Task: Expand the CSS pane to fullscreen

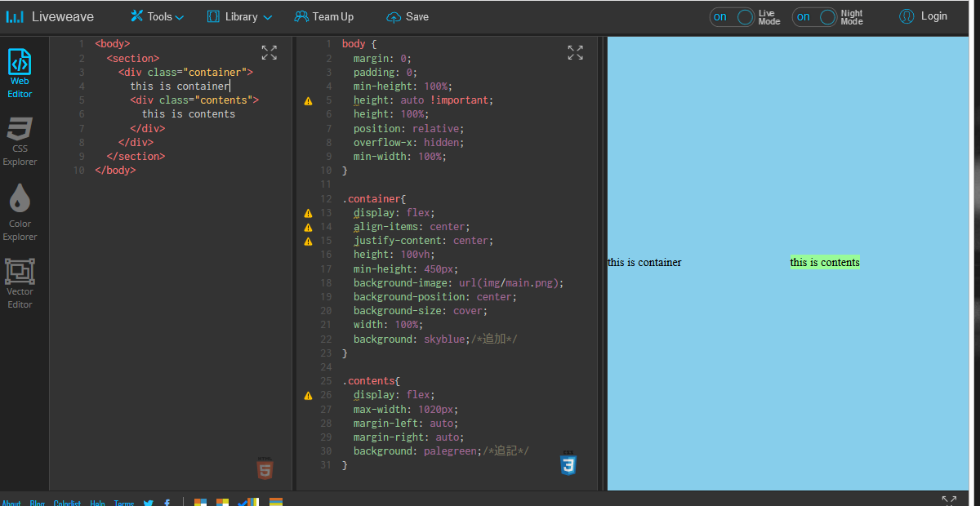Action: point(576,53)
